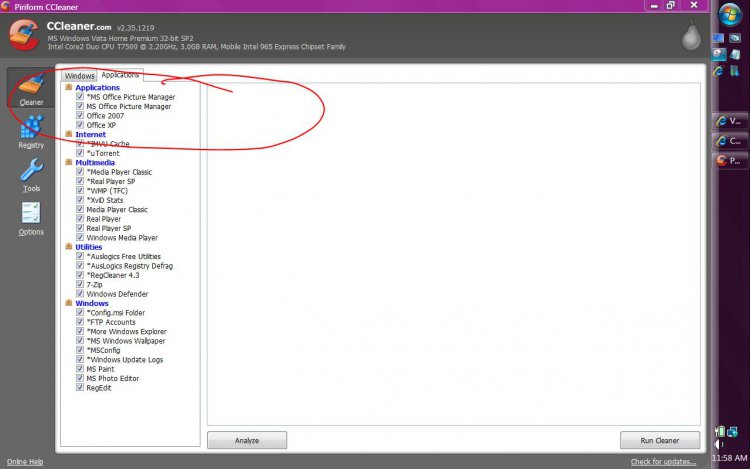
Task: Open the Registry section icon
Action: click(x=32, y=127)
